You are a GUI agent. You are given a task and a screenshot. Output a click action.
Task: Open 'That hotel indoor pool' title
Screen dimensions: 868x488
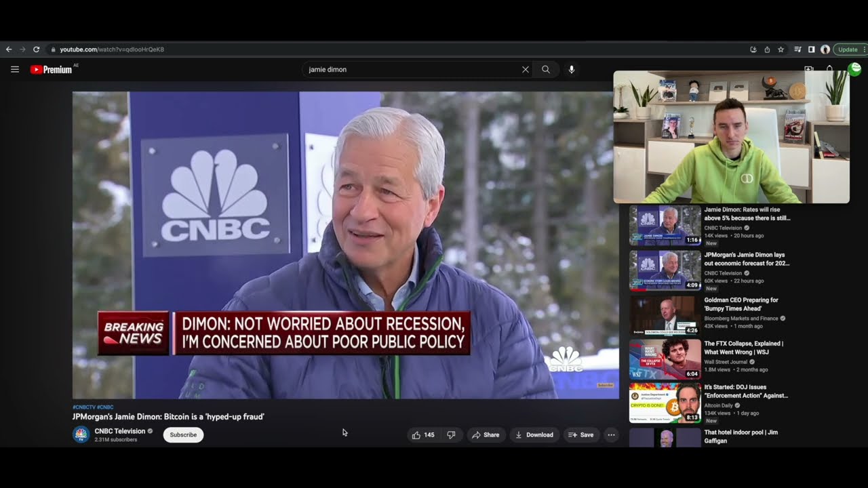point(741,436)
